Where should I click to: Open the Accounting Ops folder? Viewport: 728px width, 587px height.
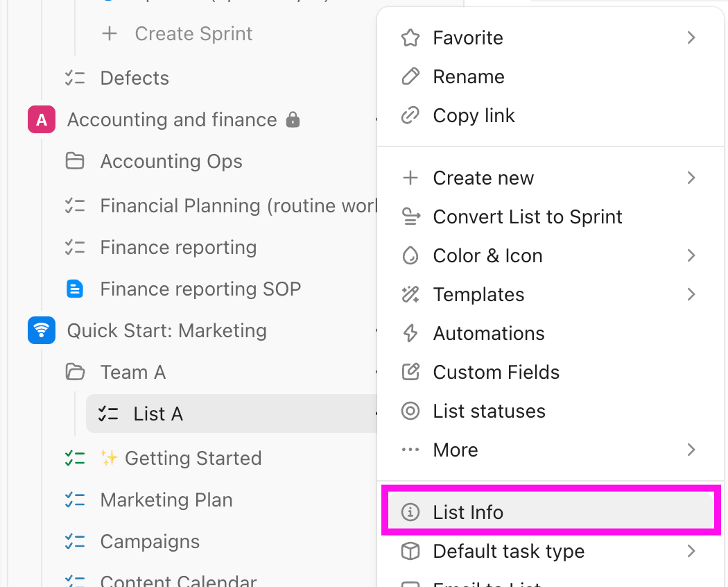click(171, 162)
